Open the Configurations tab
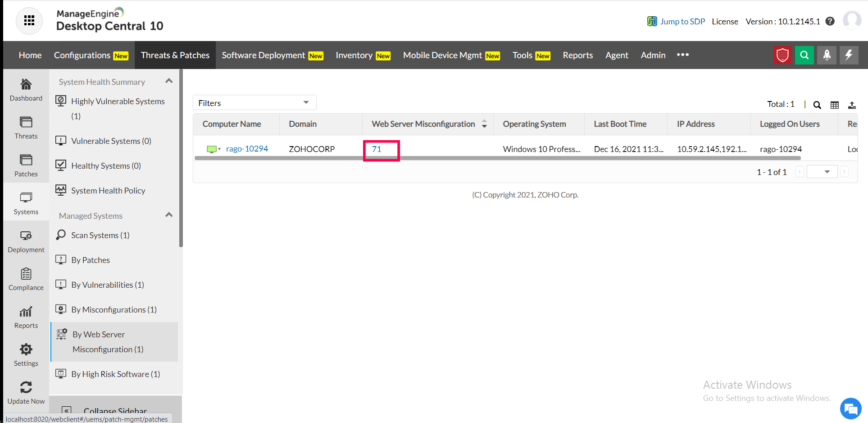 coord(91,55)
